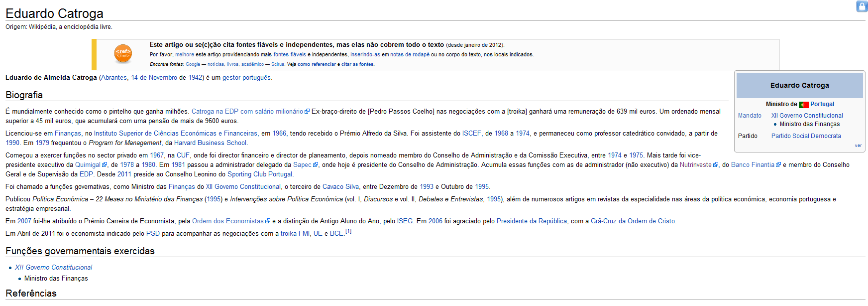Open the Presidente da República link
868x306 pixels.
532,221
